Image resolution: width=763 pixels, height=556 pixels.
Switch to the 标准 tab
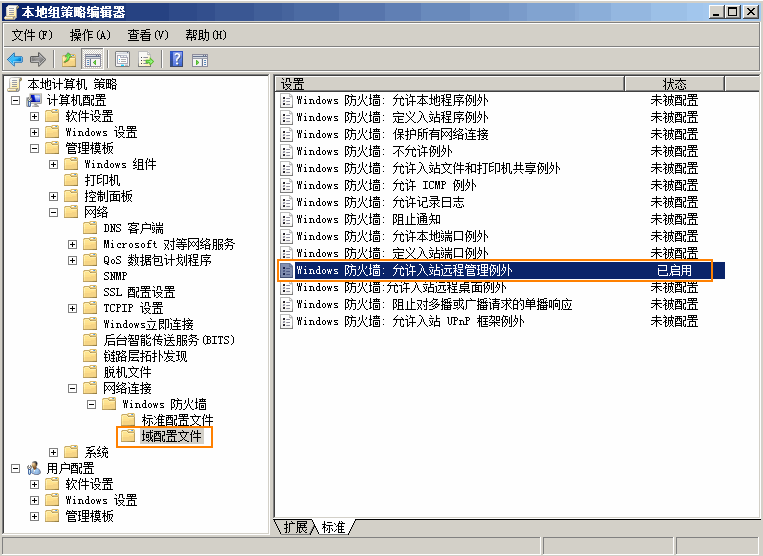click(x=334, y=527)
